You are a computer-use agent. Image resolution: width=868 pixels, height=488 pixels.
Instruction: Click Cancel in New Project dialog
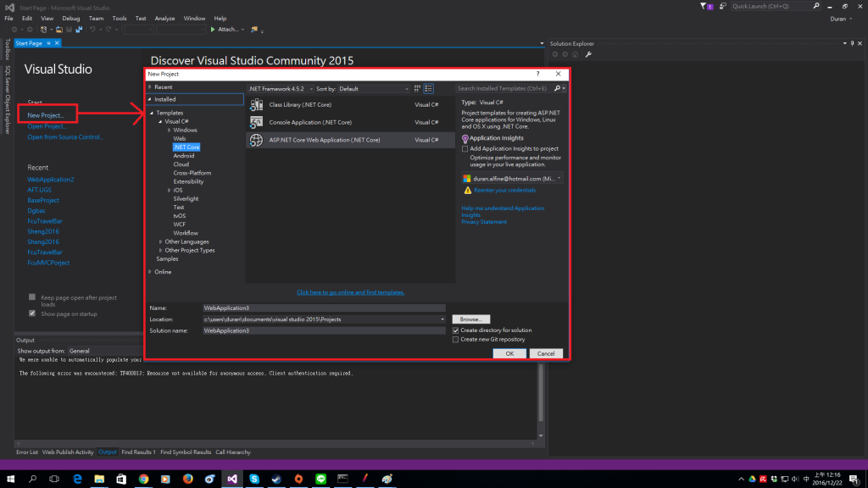546,353
